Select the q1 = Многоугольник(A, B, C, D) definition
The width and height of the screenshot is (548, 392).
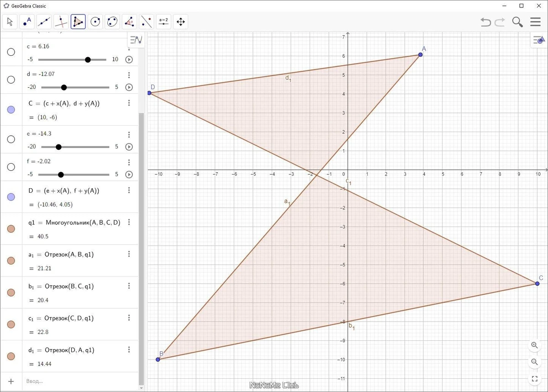point(74,222)
